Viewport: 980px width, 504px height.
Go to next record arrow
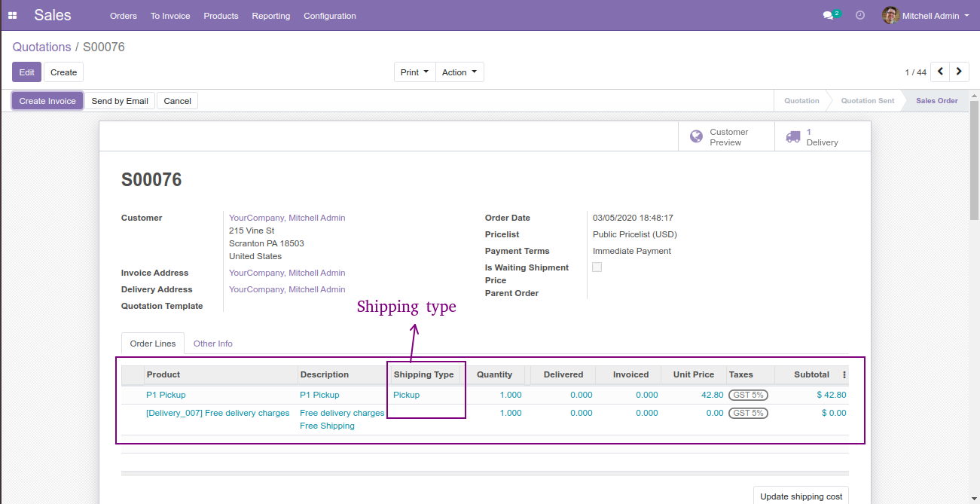click(x=959, y=72)
